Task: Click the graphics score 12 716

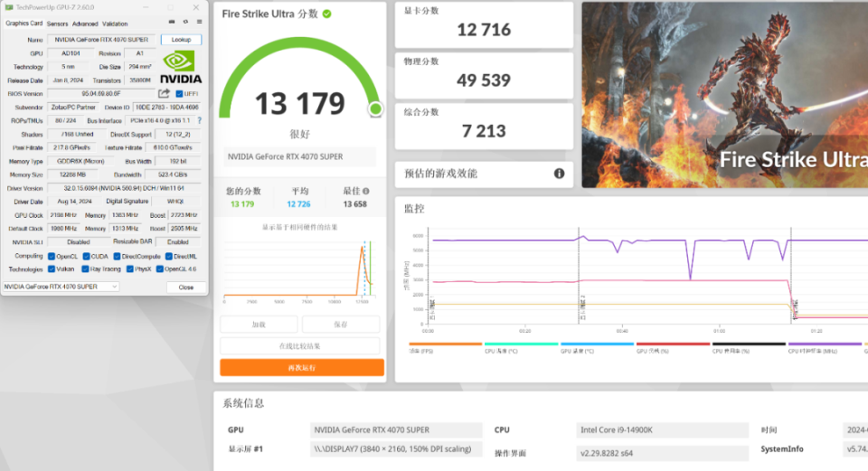Action: [x=484, y=30]
